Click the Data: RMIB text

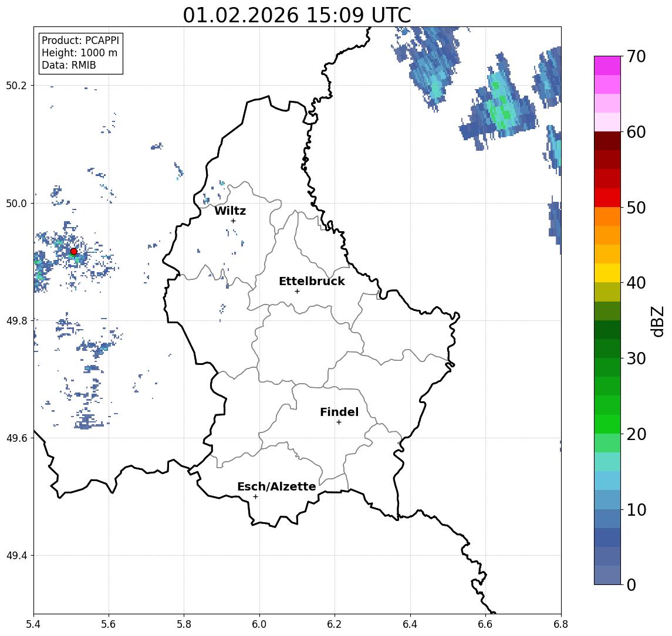pyautogui.click(x=69, y=65)
